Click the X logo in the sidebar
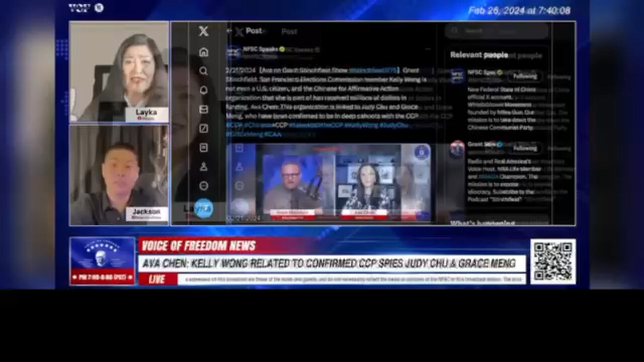 (203, 31)
